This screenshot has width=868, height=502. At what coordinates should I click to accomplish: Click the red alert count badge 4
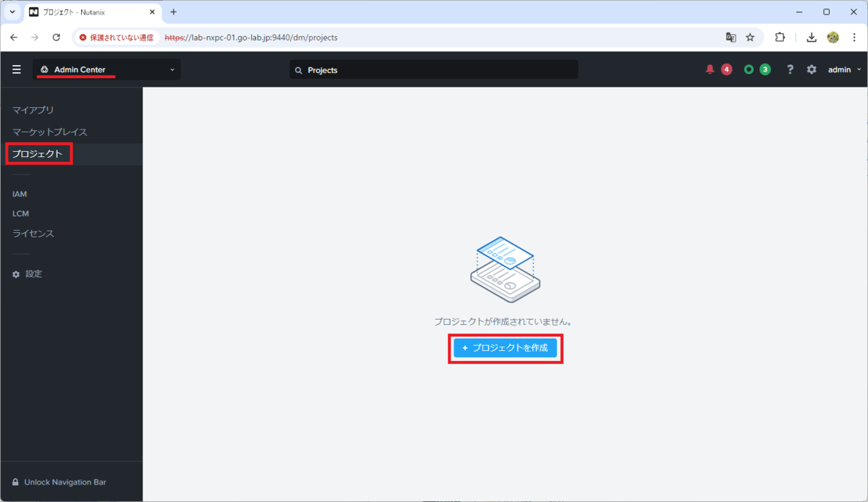[x=726, y=69]
